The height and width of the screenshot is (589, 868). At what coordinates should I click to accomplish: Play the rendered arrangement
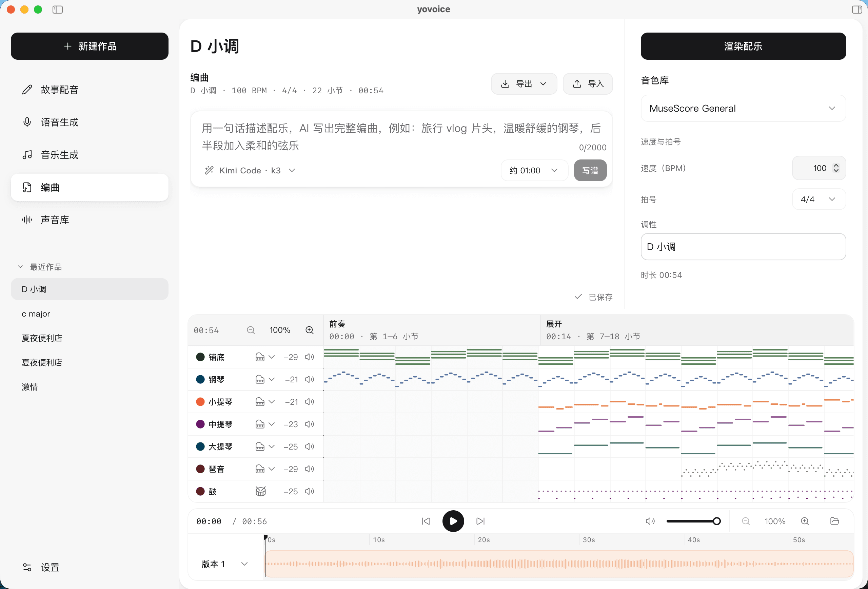click(453, 521)
